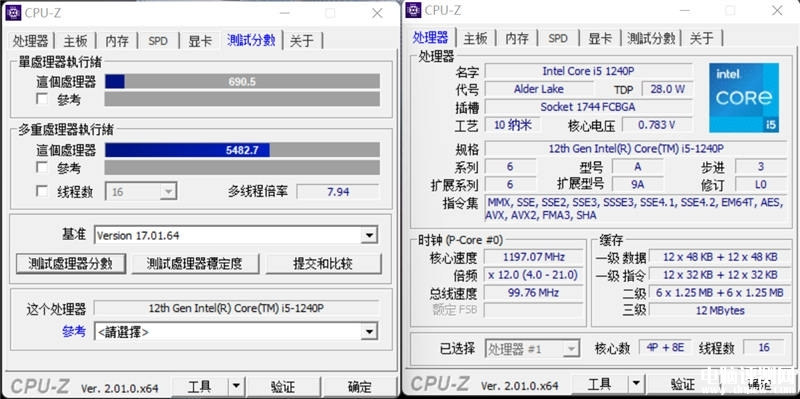
Task: Click 名字 field Intel Core i5 1240P
Action: point(588,71)
